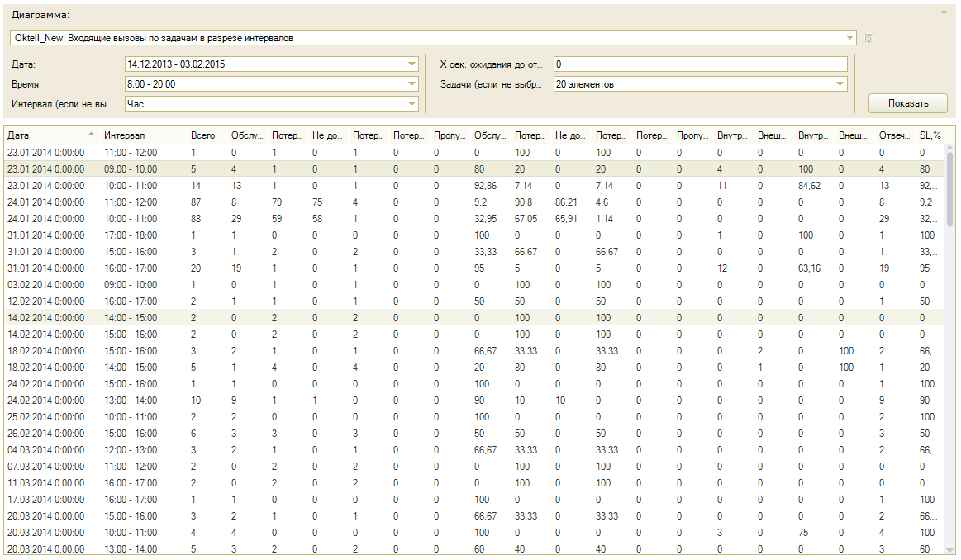The width and height of the screenshot is (961, 560).
Task: Expand the Задачи dropdown with 20 элементов
Action: coord(840,84)
